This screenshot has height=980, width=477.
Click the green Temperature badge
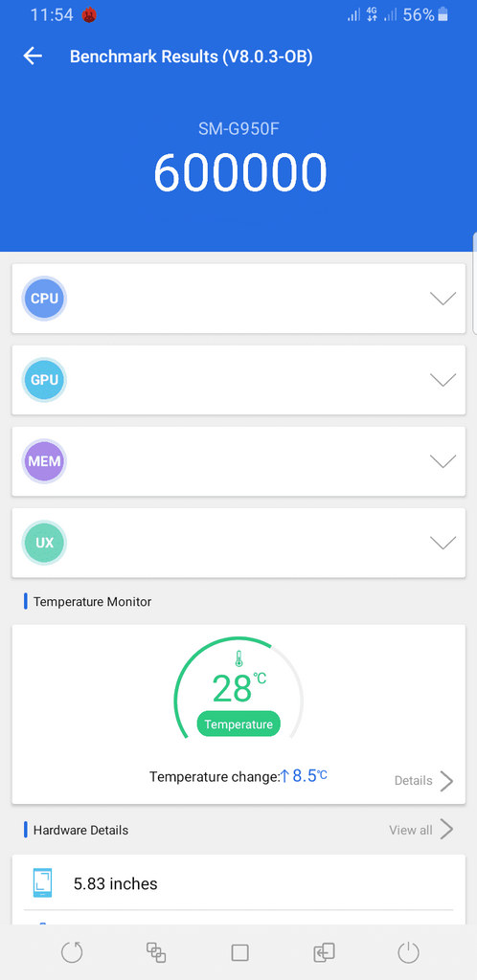[x=238, y=724]
